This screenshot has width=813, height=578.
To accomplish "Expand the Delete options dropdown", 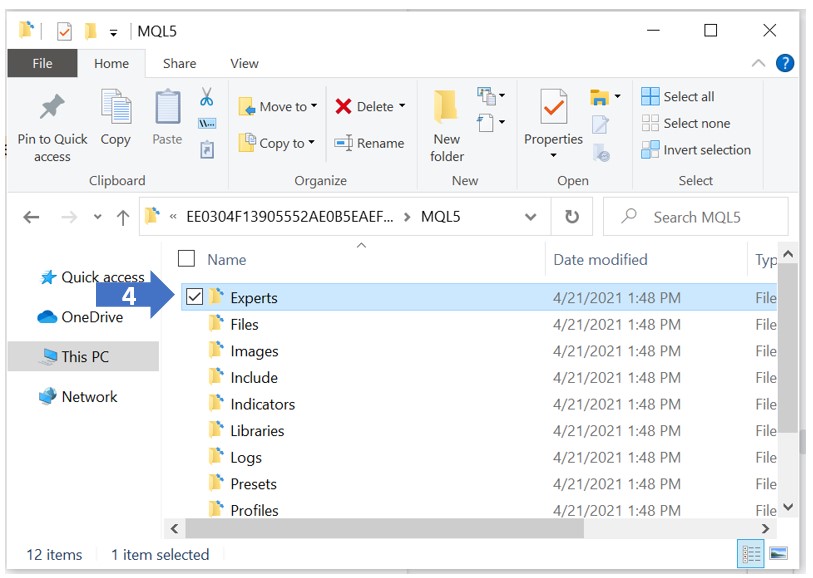I will click(x=402, y=106).
